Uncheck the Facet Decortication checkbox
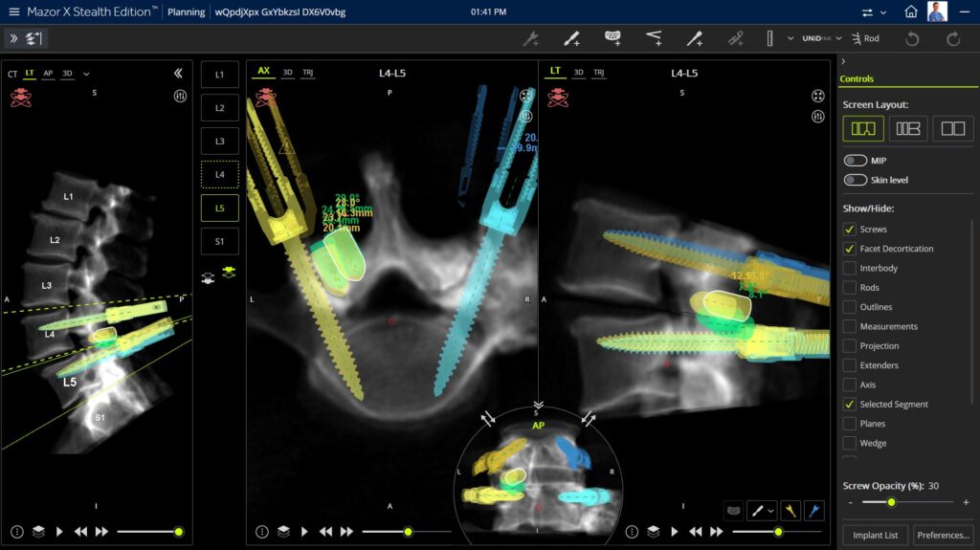The height and width of the screenshot is (550, 980). click(x=849, y=249)
